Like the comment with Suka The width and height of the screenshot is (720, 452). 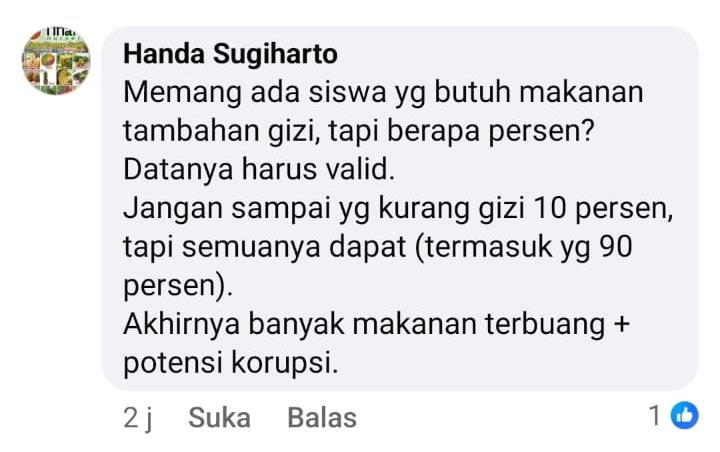(x=219, y=418)
